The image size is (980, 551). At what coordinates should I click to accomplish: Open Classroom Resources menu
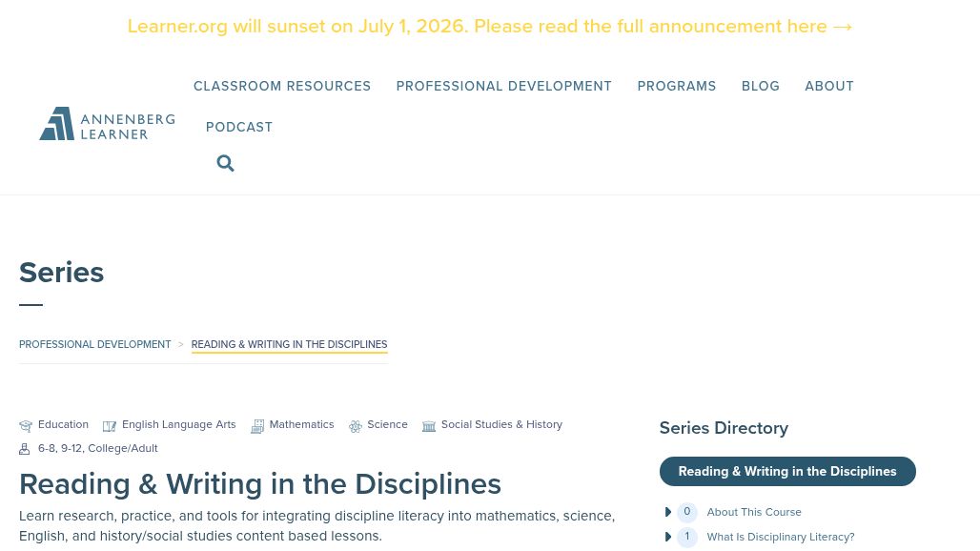282,86
